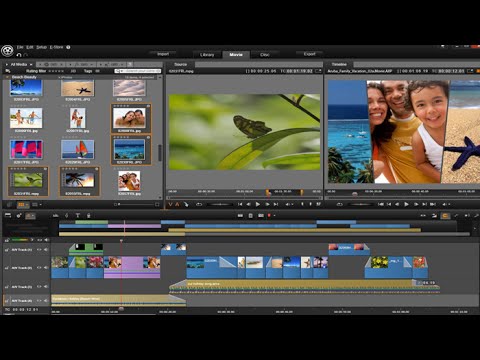Click the timeline storyboard/navigator icon

pyautogui.click(x=8, y=215)
